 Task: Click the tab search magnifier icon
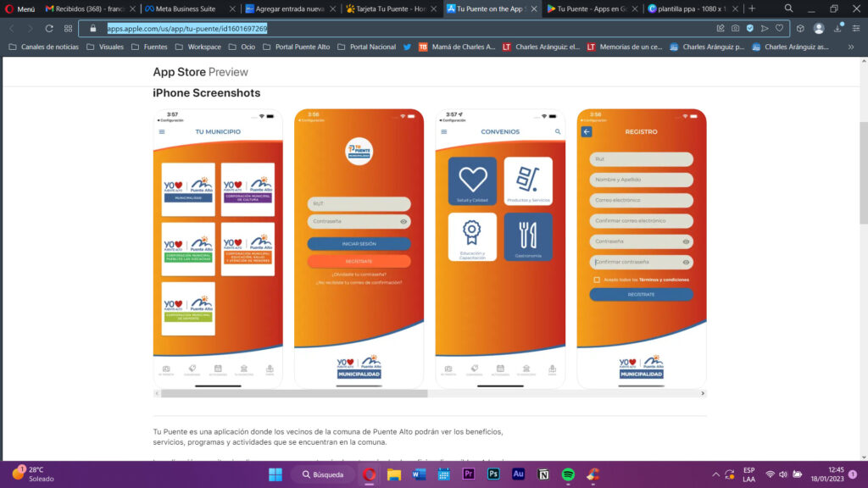(x=788, y=8)
